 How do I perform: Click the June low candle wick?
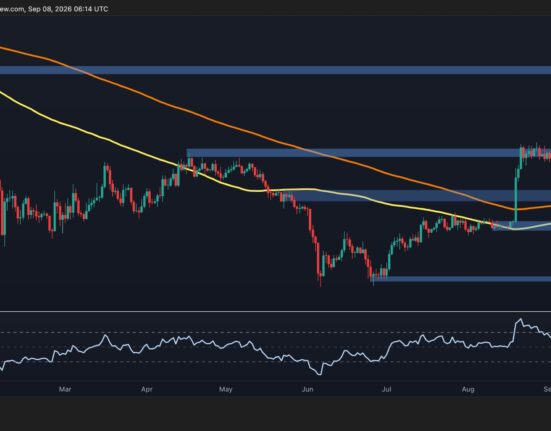point(320,281)
